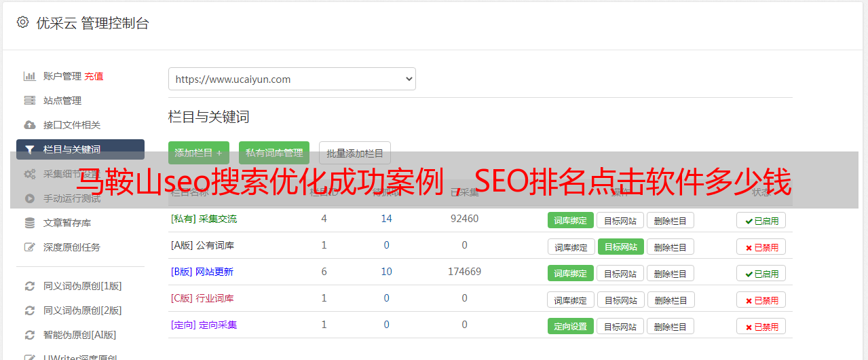Click 删除栏目 in 行业词库 row
Image resolution: width=868 pixels, height=360 pixels.
click(x=671, y=300)
